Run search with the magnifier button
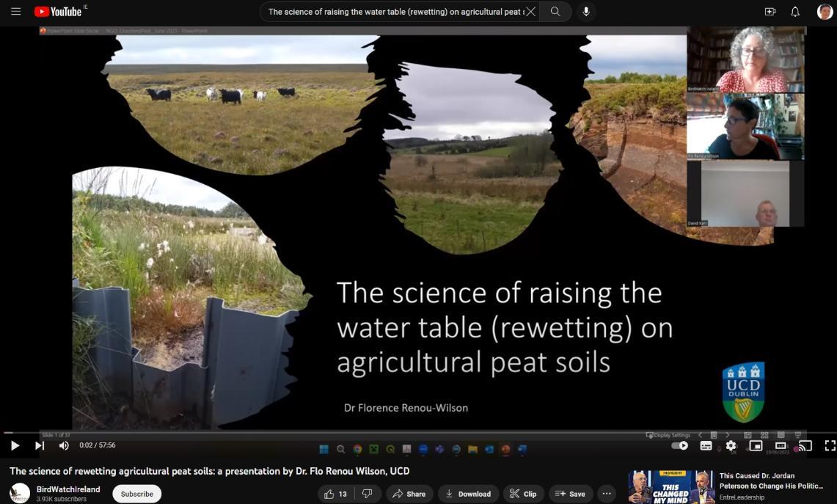The image size is (837, 504). 555,11
